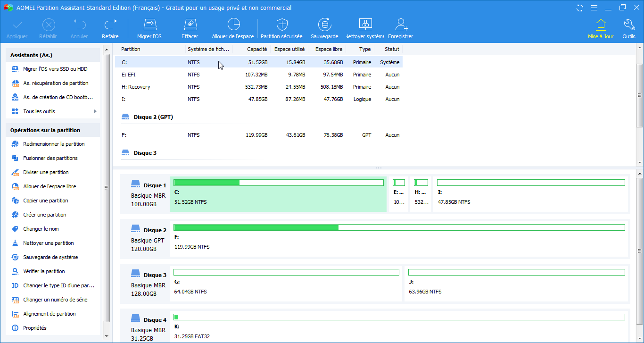
Task: Click the Refaire redo arrow
Action: pyautogui.click(x=110, y=25)
